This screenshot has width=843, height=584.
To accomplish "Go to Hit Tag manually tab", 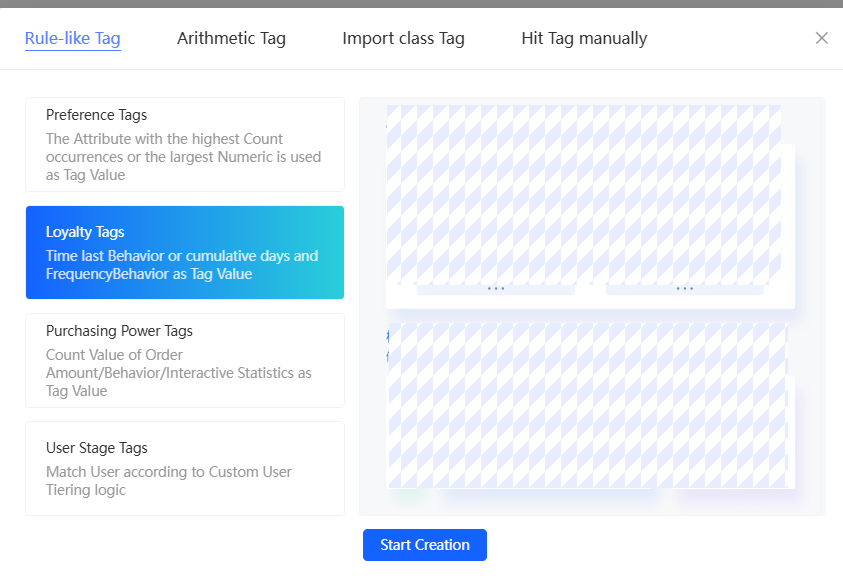I will click(584, 38).
